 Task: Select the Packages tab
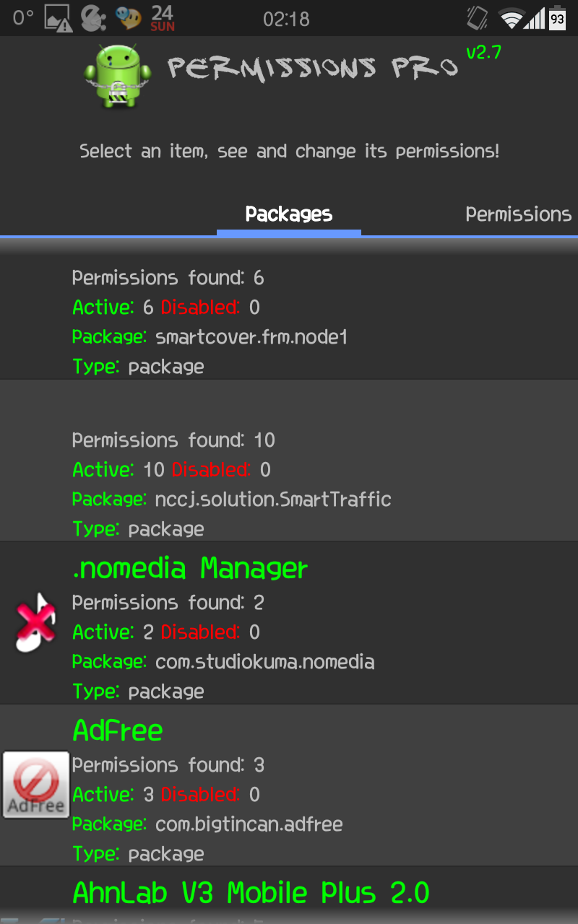[288, 214]
